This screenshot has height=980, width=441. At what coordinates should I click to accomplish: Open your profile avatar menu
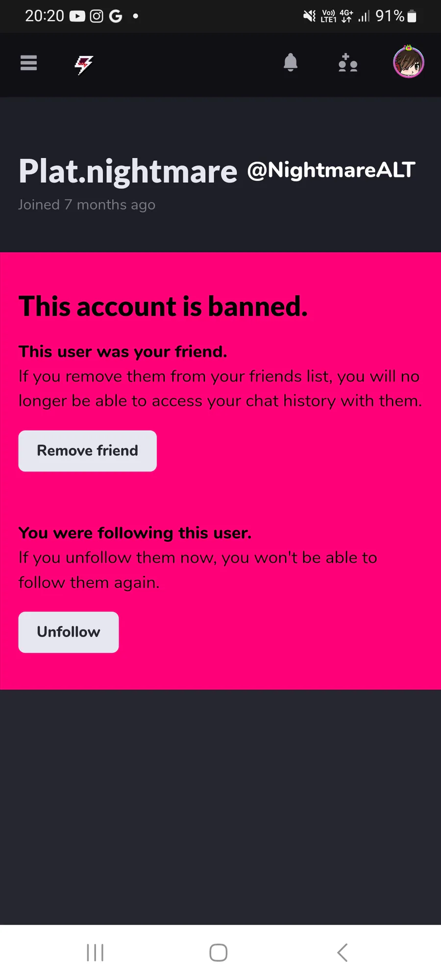point(409,62)
